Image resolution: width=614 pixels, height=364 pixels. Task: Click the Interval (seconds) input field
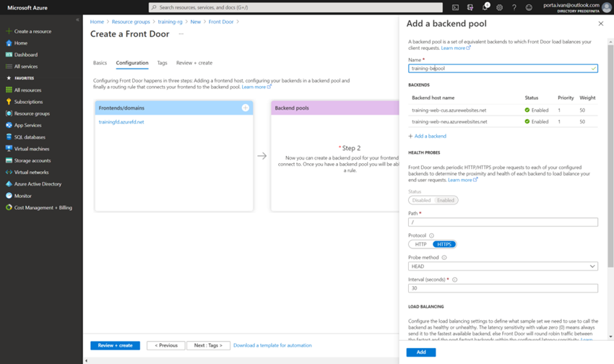click(x=503, y=288)
